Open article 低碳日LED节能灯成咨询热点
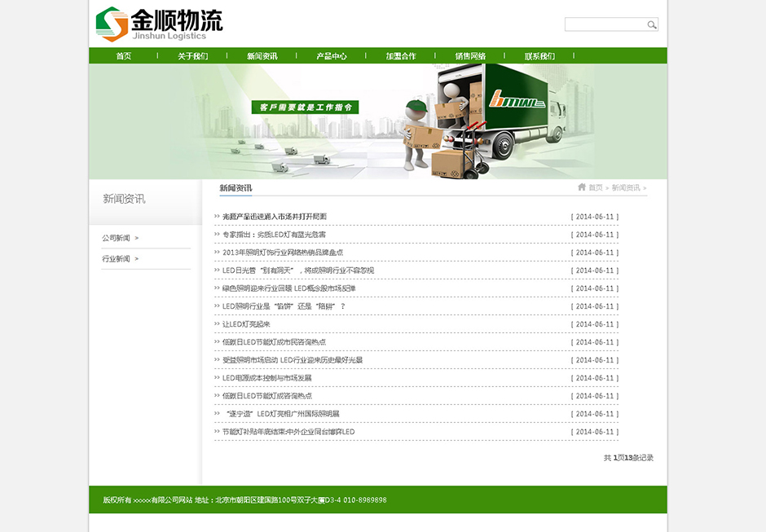766x532 pixels. click(x=267, y=396)
